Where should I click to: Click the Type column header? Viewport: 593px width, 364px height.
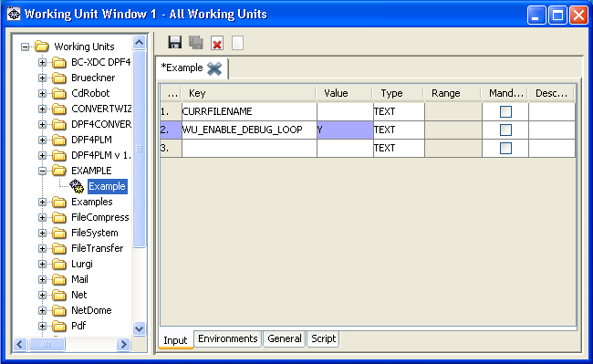click(x=399, y=93)
